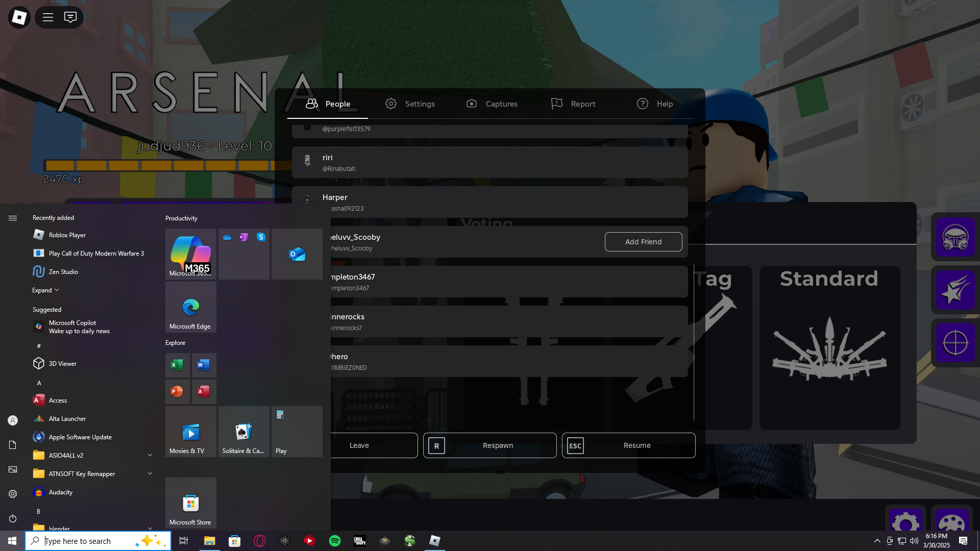
Task: Open the Captures tab
Action: pyautogui.click(x=492, y=104)
